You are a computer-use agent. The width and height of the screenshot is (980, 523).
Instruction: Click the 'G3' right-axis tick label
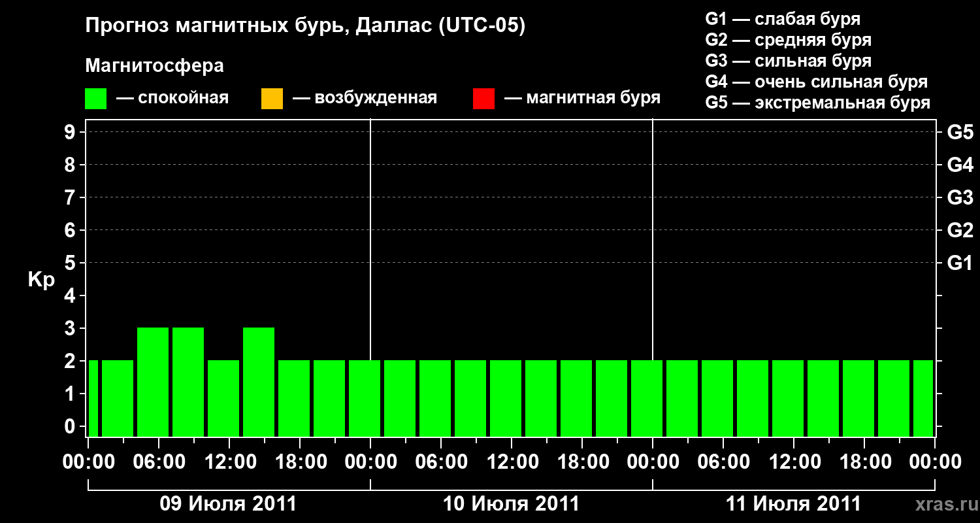(960, 198)
